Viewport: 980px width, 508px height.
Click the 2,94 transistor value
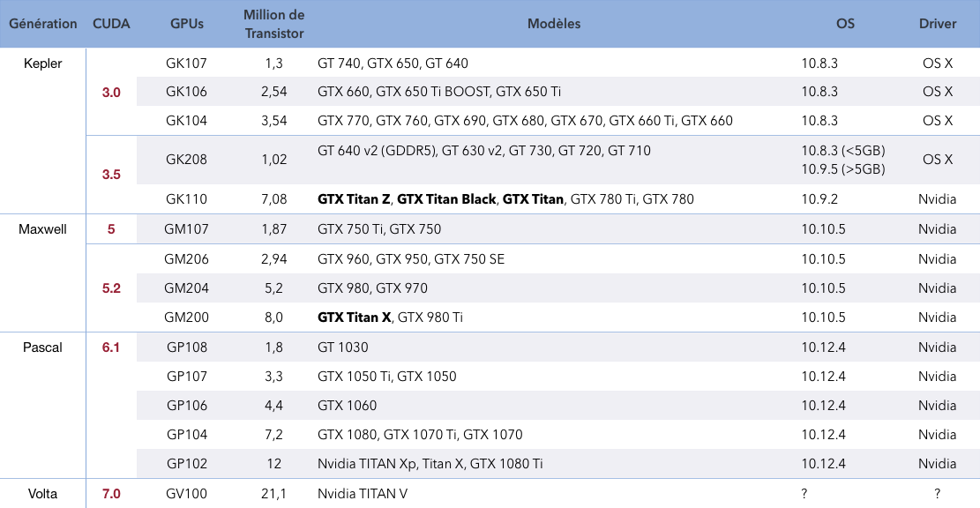pos(273,258)
